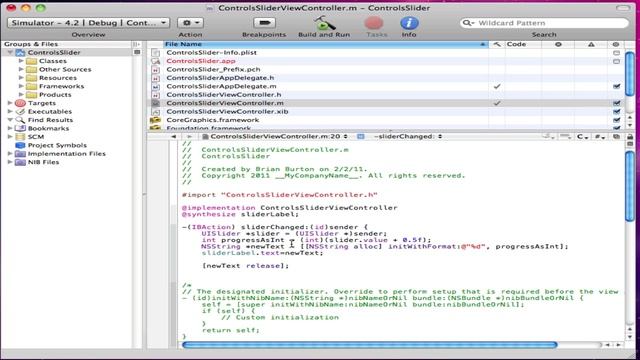Collapse the ControlsSlider project root
The width and height of the screenshot is (640, 360).
point(10,52)
